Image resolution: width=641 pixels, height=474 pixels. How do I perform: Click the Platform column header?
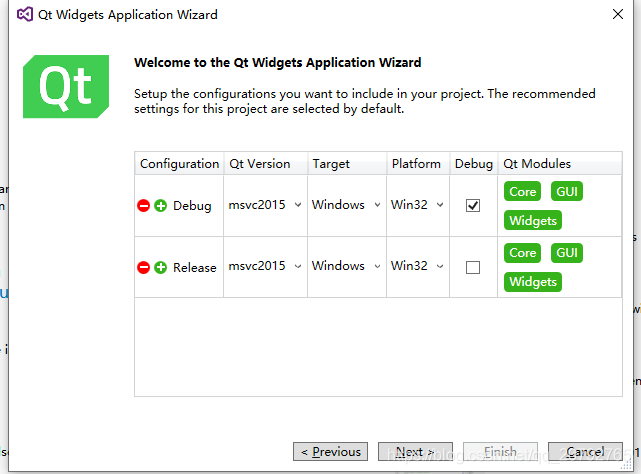click(418, 164)
